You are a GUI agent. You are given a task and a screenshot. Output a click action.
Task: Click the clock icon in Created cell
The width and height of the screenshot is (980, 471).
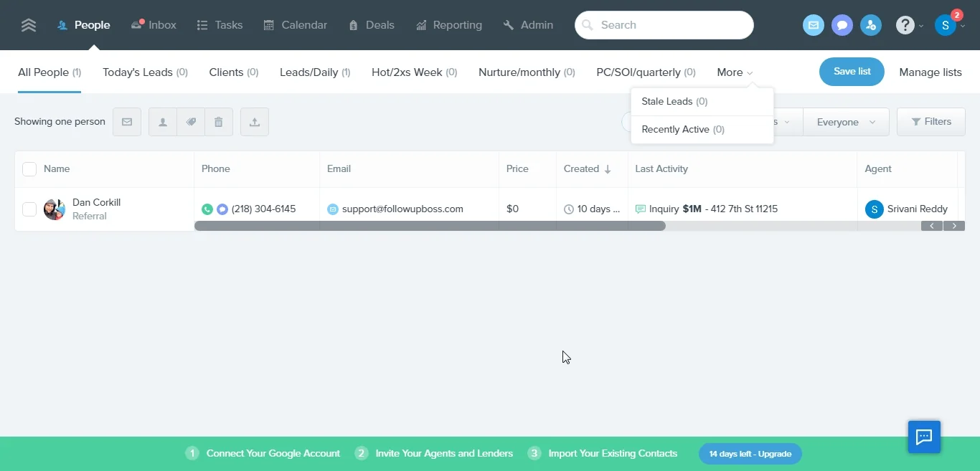tap(569, 209)
